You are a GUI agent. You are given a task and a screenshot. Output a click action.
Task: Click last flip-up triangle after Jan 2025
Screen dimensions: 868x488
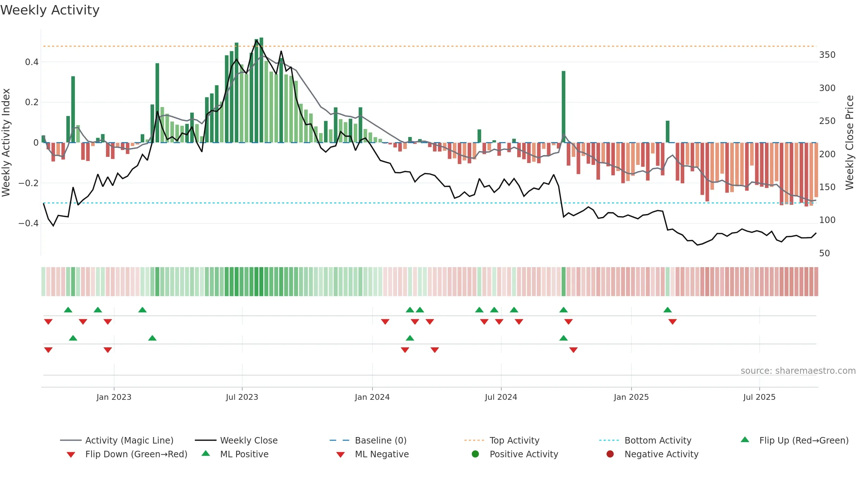pyautogui.click(x=668, y=310)
